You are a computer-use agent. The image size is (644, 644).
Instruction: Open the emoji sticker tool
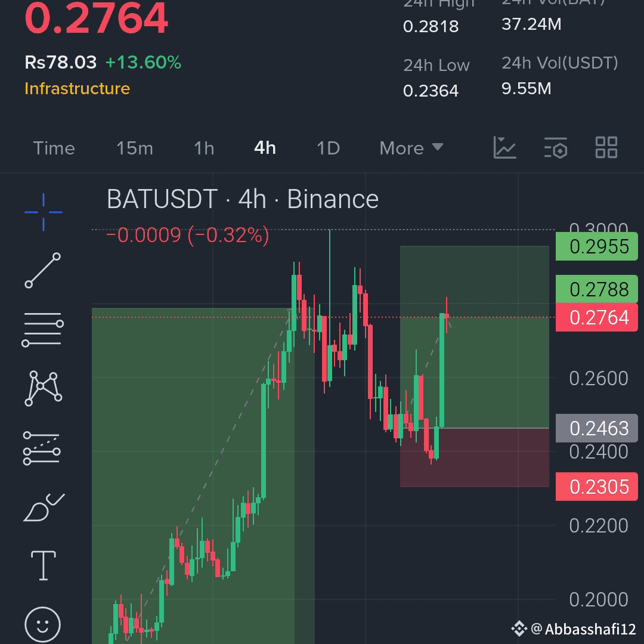[43, 624]
